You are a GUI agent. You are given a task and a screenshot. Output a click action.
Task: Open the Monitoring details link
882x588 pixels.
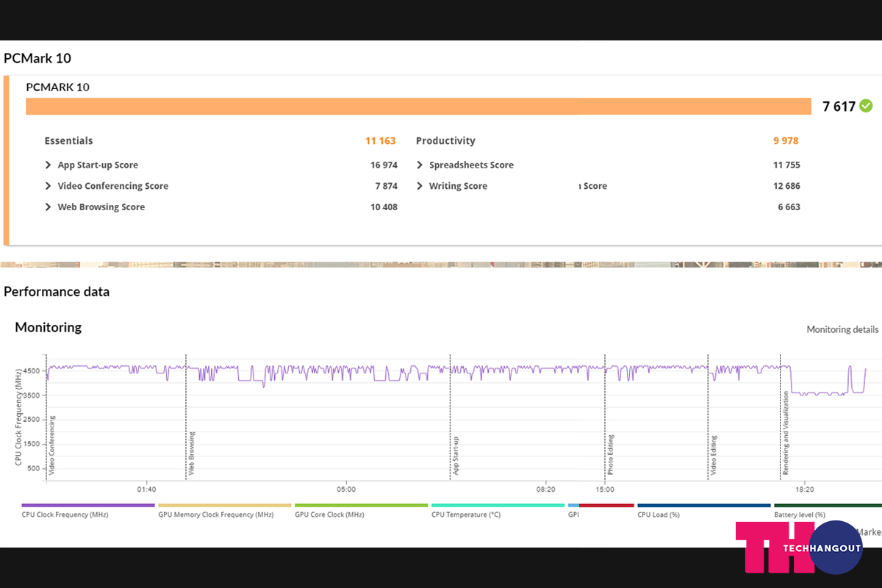[842, 330]
